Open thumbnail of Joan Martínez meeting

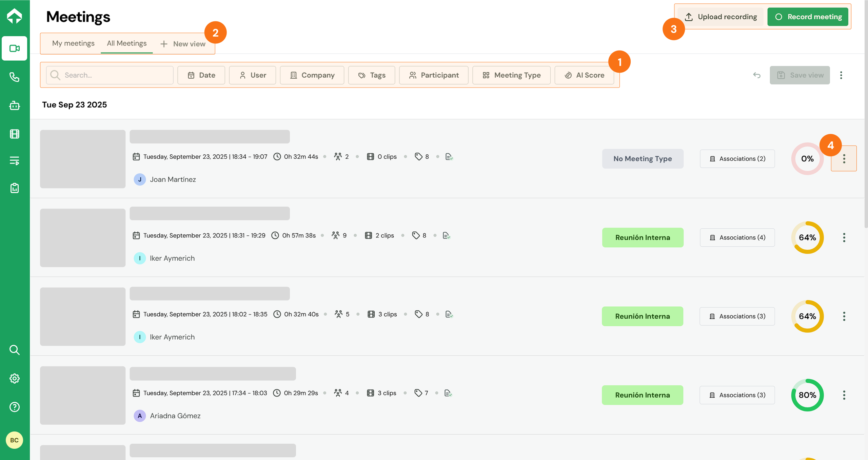(x=83, y=159)
